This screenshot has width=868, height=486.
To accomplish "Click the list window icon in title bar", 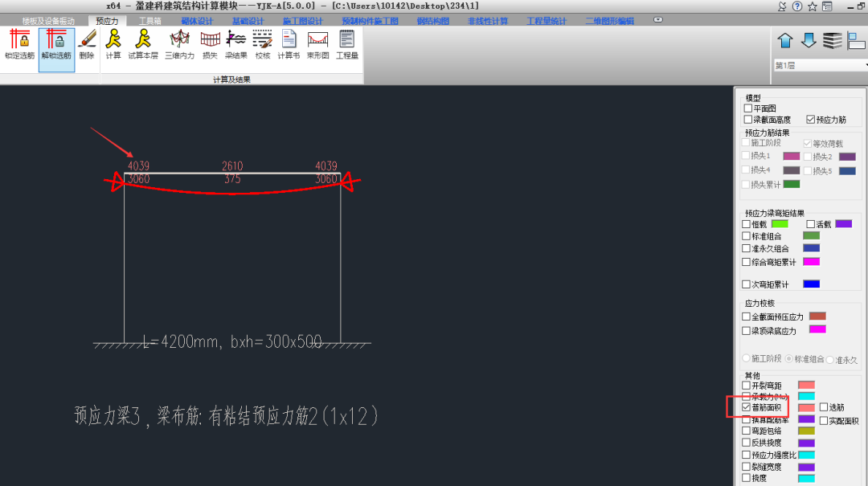I will [827, 6].
